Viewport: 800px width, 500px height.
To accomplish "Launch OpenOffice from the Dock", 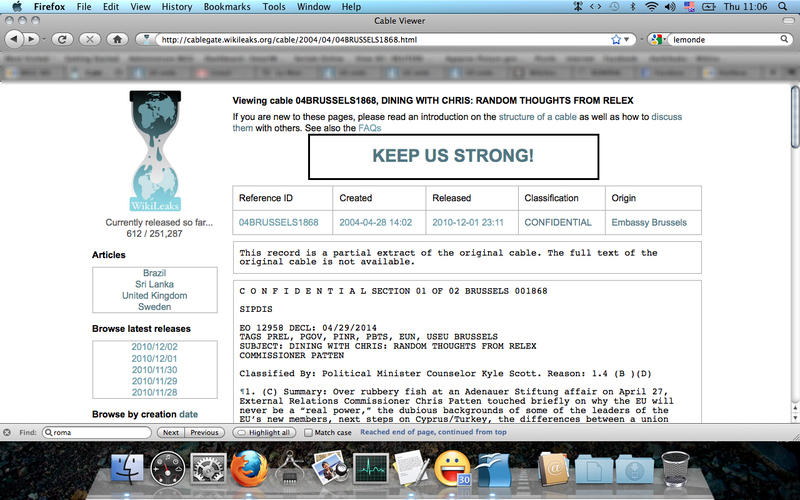I will pyautogui.click(x=493, y=469).
